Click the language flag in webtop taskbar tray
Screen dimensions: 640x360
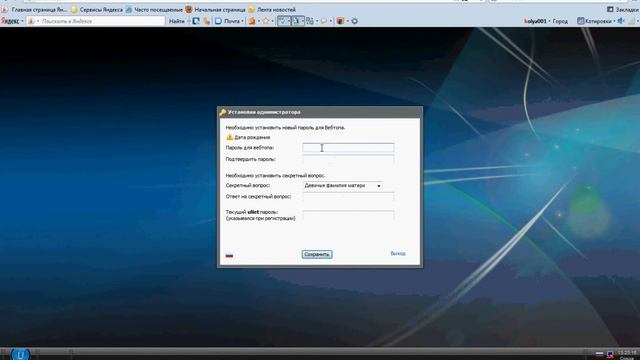(599, 354)
